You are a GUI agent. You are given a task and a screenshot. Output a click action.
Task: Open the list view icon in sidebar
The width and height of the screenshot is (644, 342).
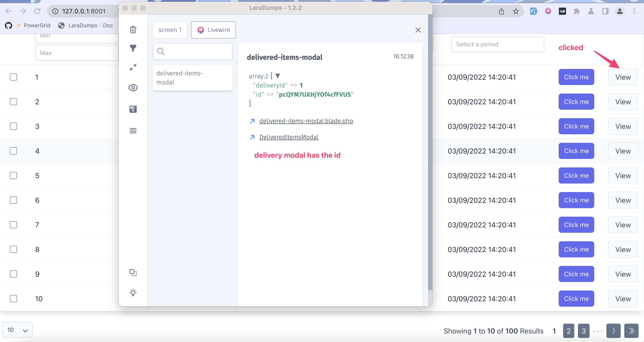[x=133, y=130]
